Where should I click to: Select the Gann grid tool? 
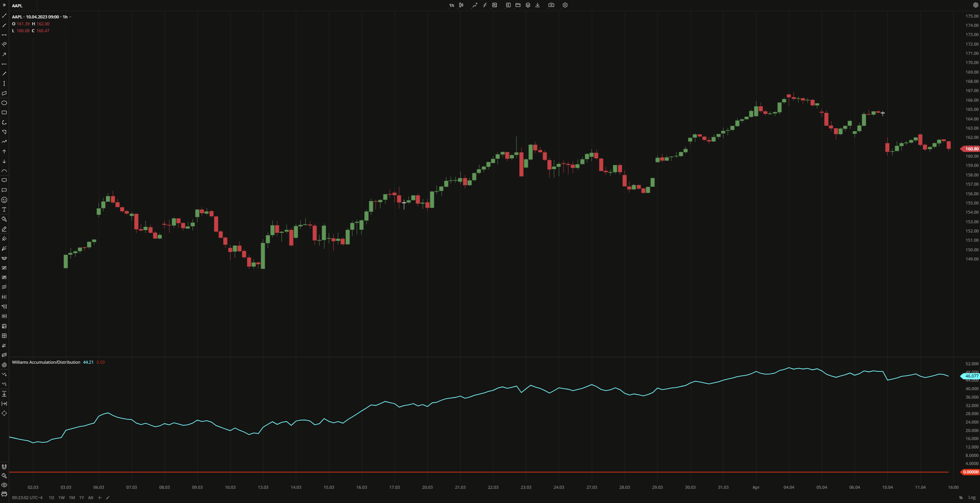(4, 336)
